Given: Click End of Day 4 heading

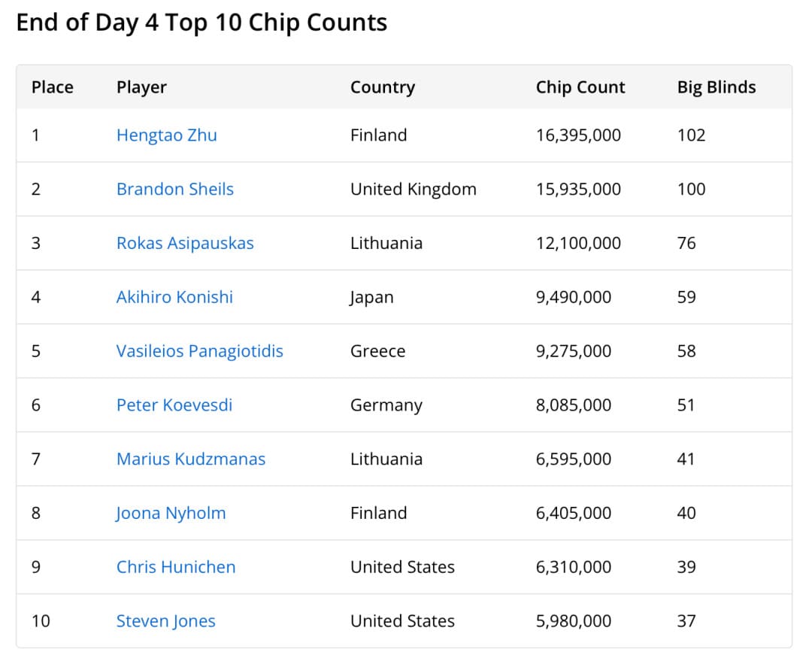Looking at the screenshot, I should (x=201, y=23).
